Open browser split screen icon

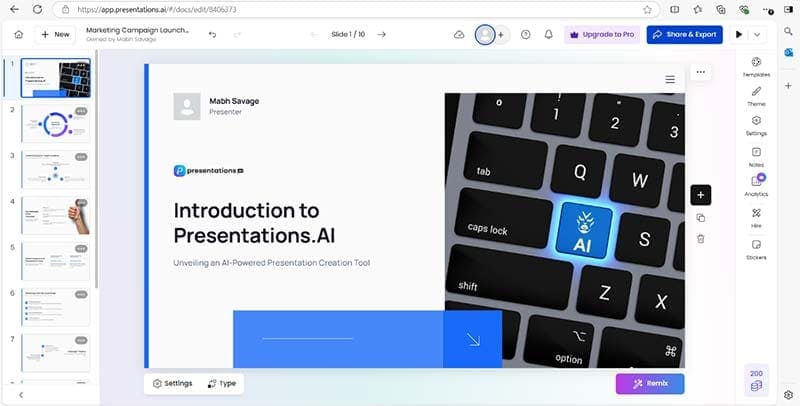(674, 9)
